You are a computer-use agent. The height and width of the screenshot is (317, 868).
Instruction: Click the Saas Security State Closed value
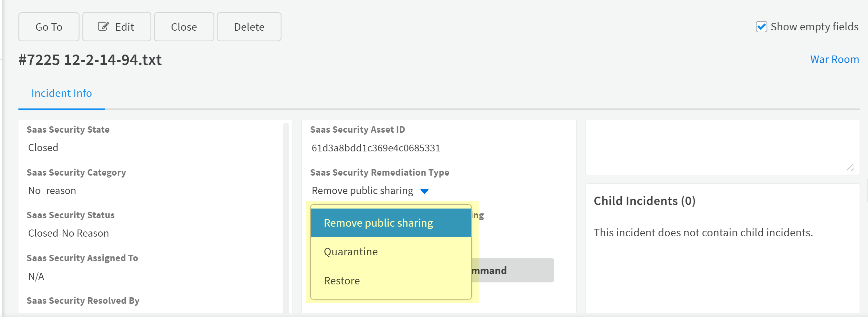pyautogui.click(x=43, y=148)
